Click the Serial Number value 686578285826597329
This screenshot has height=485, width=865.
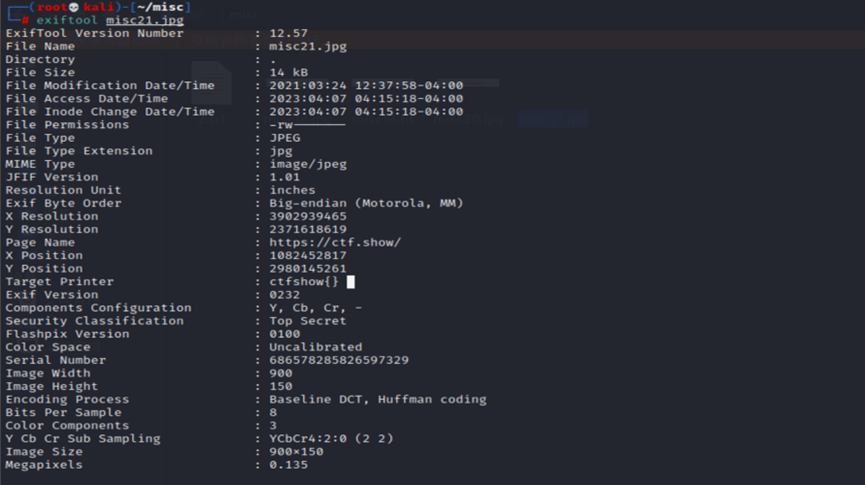point(339,360)
